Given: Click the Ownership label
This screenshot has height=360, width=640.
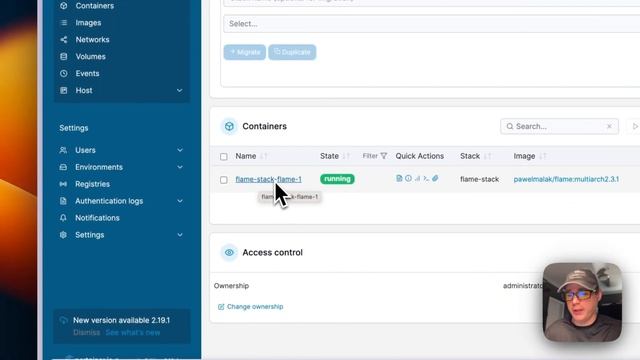Looking at the screenshot, I should tap(231, 286).
